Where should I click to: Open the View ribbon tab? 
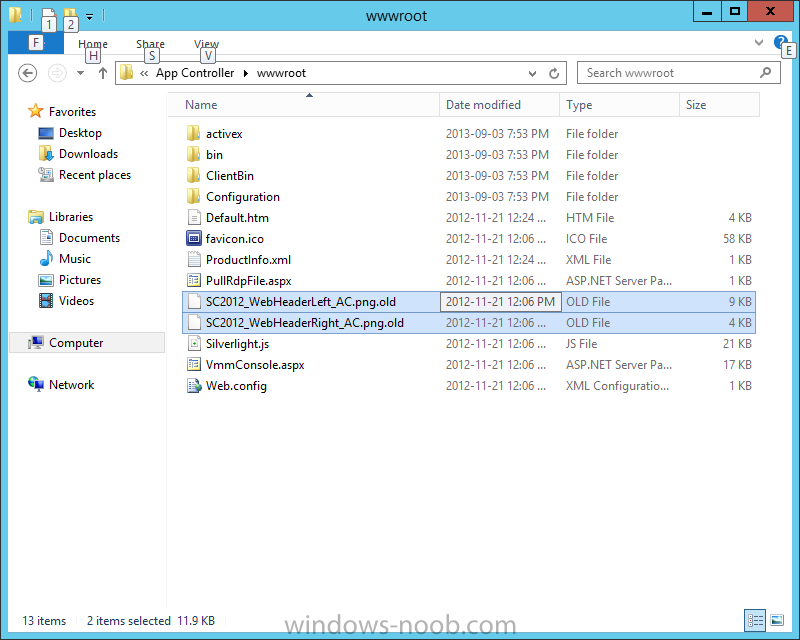point(206,44)
